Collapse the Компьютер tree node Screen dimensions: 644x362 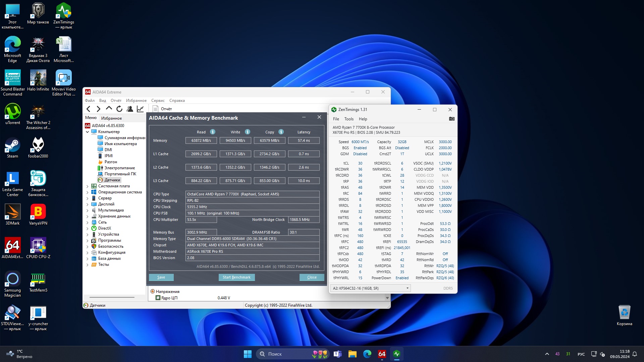pos(88,132)
